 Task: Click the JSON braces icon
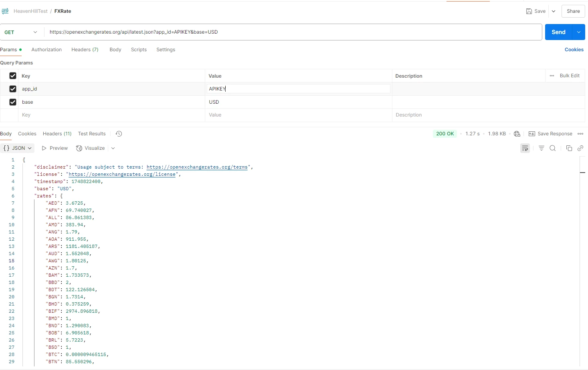6,148
